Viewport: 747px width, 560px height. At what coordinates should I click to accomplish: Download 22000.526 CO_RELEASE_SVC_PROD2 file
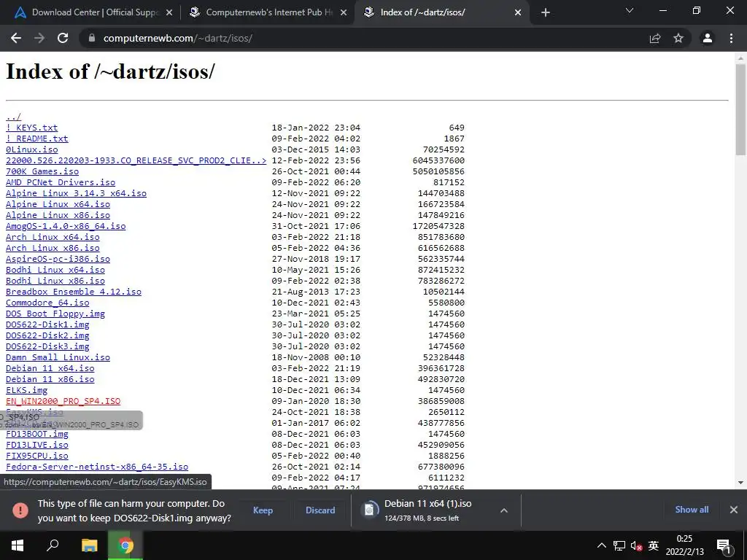click(x=136, y=160)
